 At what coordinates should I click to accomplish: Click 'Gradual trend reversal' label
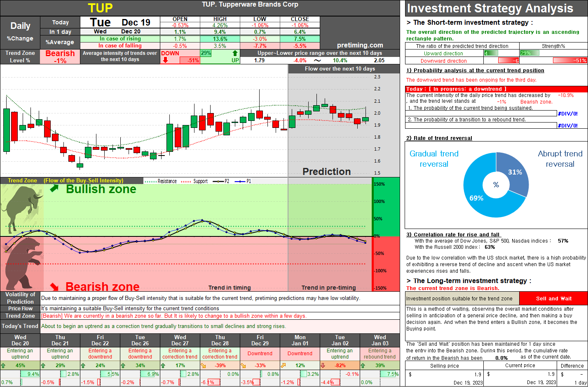click(x=434, y=159)
